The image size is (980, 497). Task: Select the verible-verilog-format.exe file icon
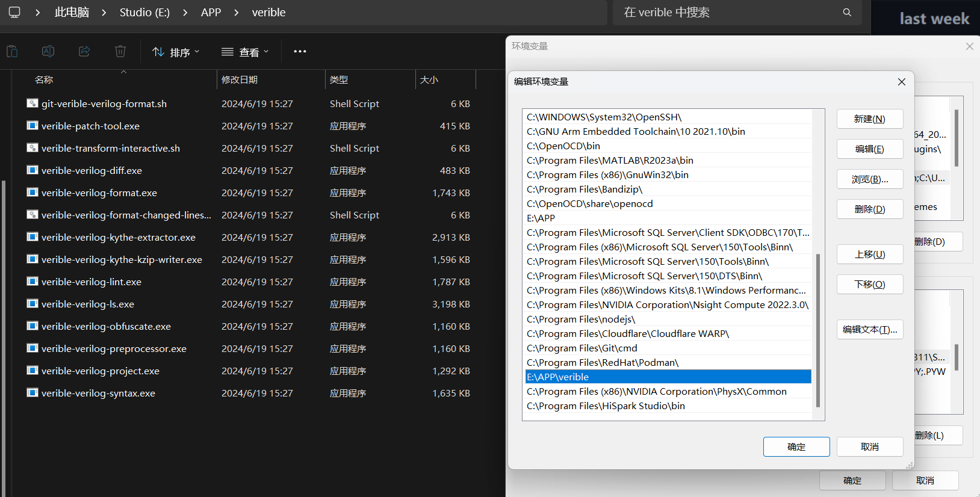pyautogui.click(x=33, y=193)
